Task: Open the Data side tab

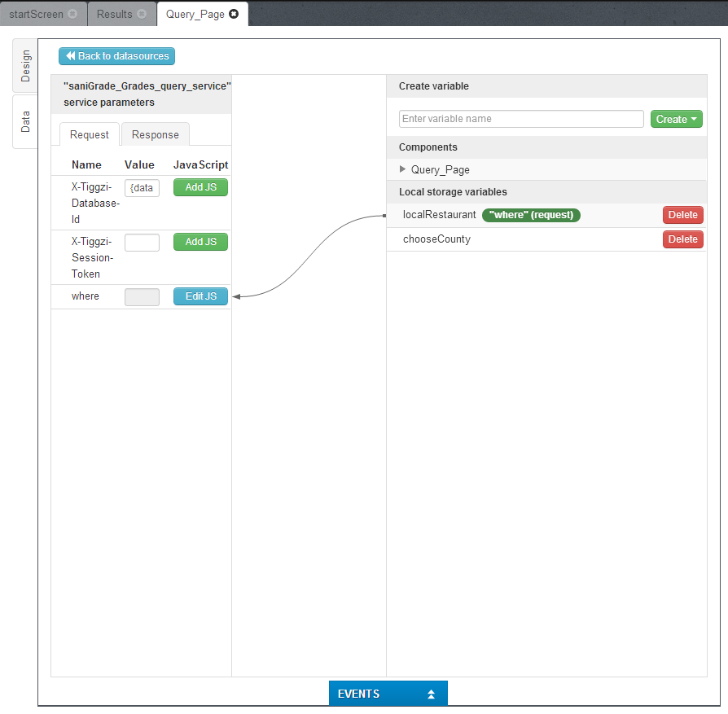Action: tap(25, 122)
